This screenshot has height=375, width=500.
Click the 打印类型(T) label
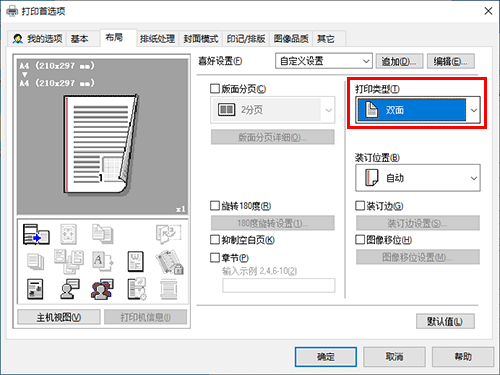pos(377,89)
